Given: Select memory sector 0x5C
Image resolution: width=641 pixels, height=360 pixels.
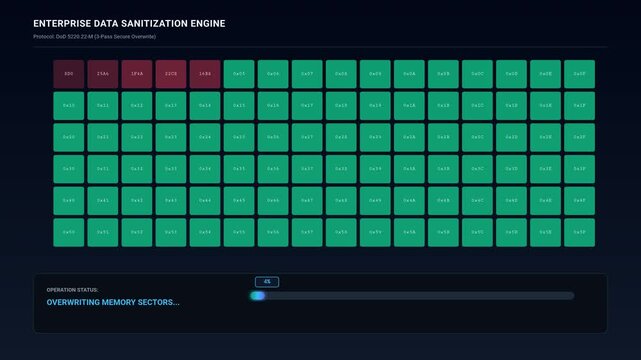Looking at the screenshot, I should click(x=477, y=233).
